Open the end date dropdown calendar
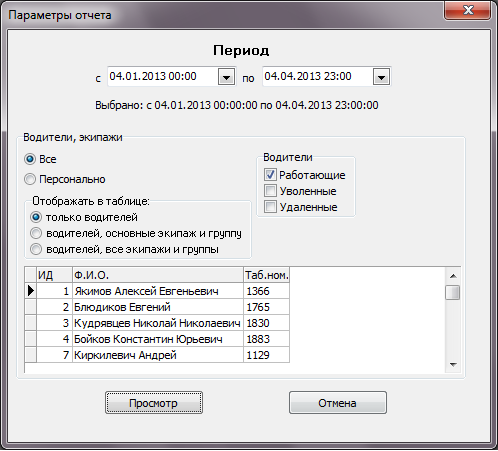The height and width of the screenshot is (451, 498). [x=381, y=77]
